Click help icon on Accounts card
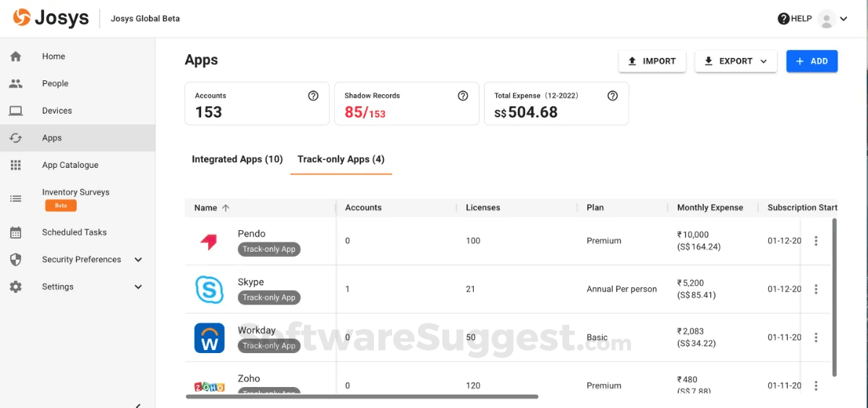 point(313,95)
